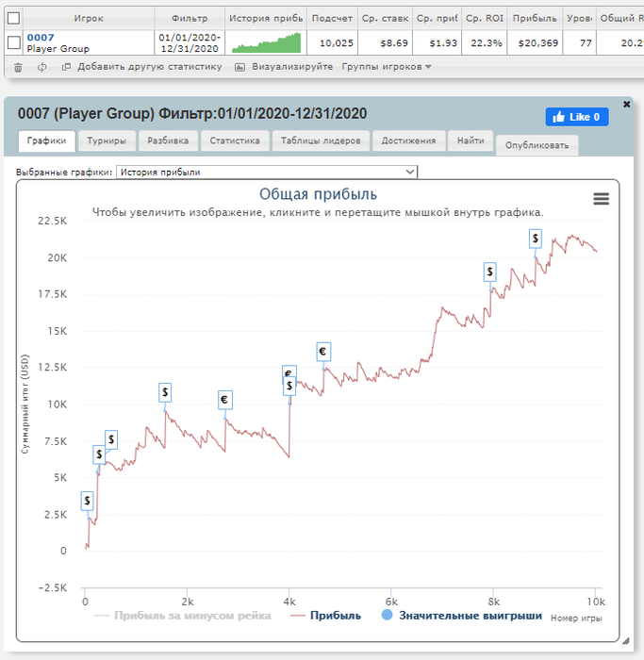The image size is (644, 660).
Task: Open the Турниры tab
Action: (x=107, y=140)
